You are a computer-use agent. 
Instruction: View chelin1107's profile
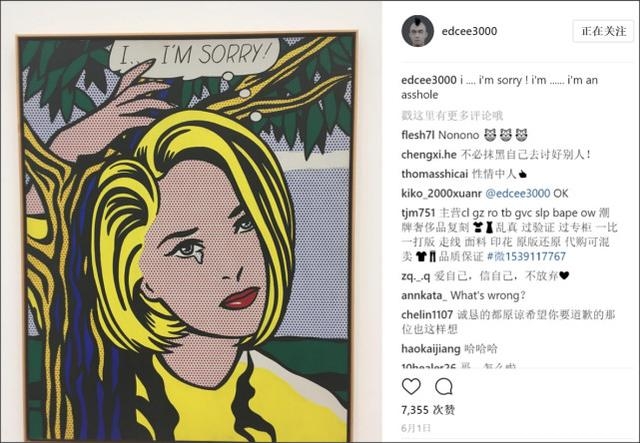coord(427,315)
